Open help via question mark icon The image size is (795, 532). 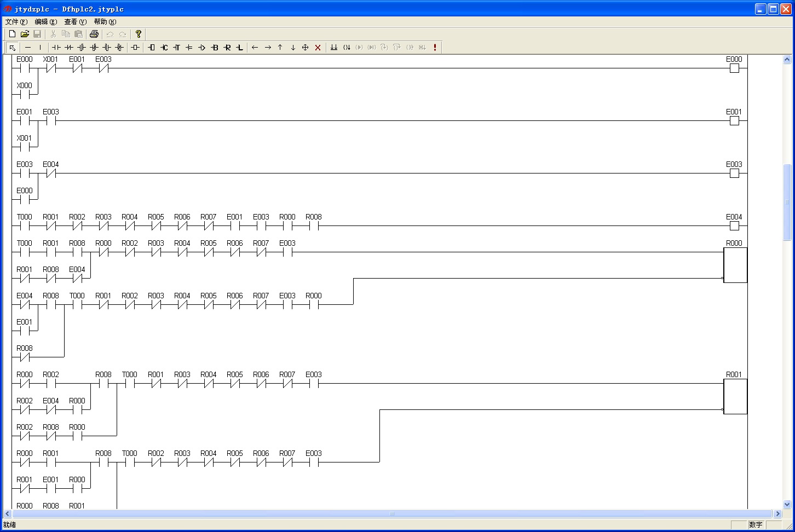(x=139, y=34)
